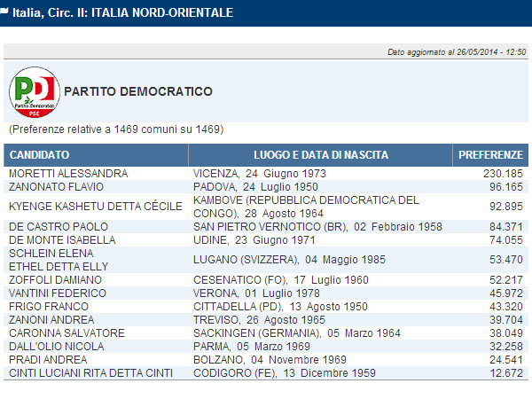Click candidate De Castro Paolo
This screenshot has height=399, width=532.
[x=58, y=226]
